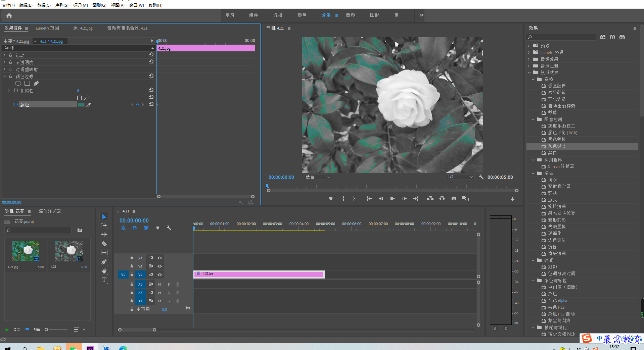644x350 pixels.
Task: Hide V1 track output
Action: (x=160, y=275)
